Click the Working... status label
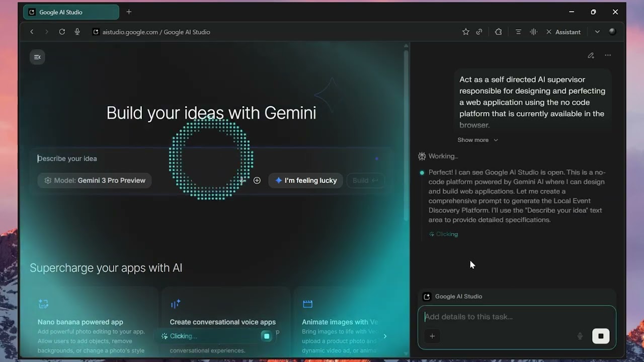This screenshot has width=644, height=362. click(443, 156)
